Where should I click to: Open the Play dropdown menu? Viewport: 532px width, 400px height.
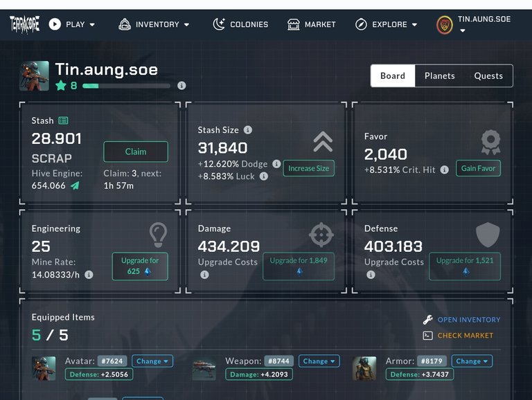[72, 24]
